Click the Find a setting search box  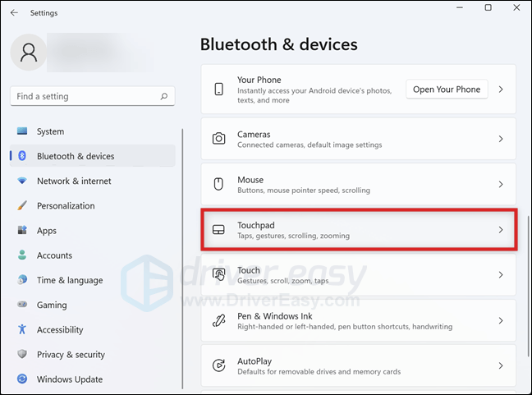pyautogui.click(x=93, y=96)
